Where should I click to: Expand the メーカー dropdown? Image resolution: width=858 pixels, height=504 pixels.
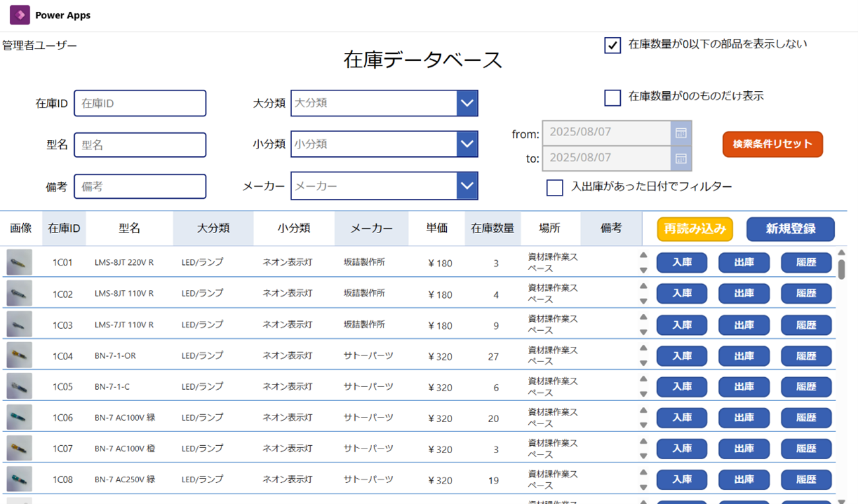click(467, 186)
